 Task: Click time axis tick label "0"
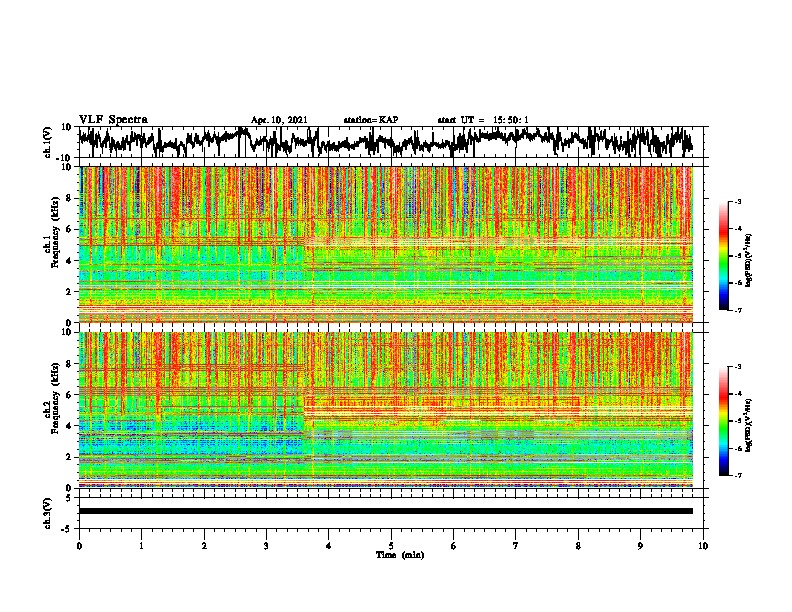79,546
